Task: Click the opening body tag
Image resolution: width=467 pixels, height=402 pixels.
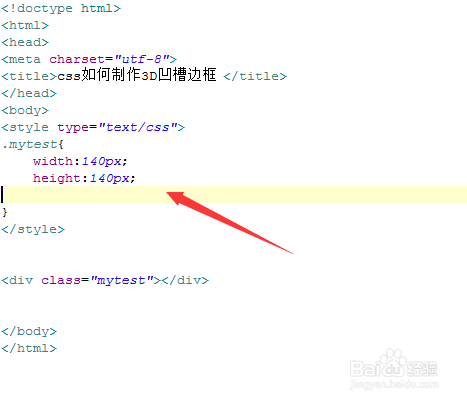Action: (x=25, y=110)
